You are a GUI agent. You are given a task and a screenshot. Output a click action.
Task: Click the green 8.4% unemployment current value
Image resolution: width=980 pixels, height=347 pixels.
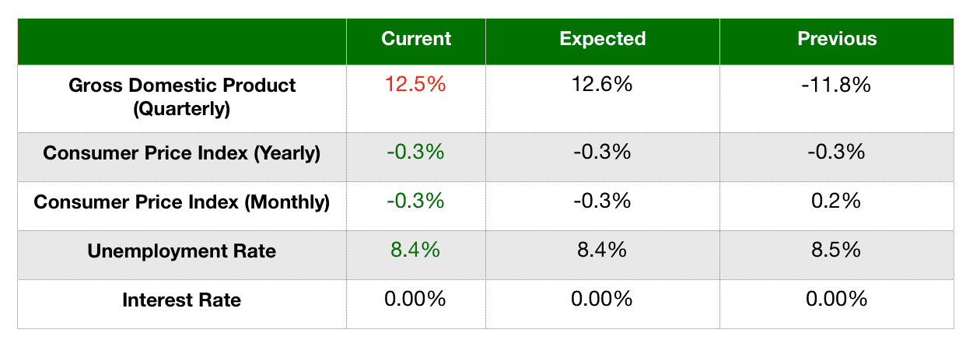(x=415, y=251)
